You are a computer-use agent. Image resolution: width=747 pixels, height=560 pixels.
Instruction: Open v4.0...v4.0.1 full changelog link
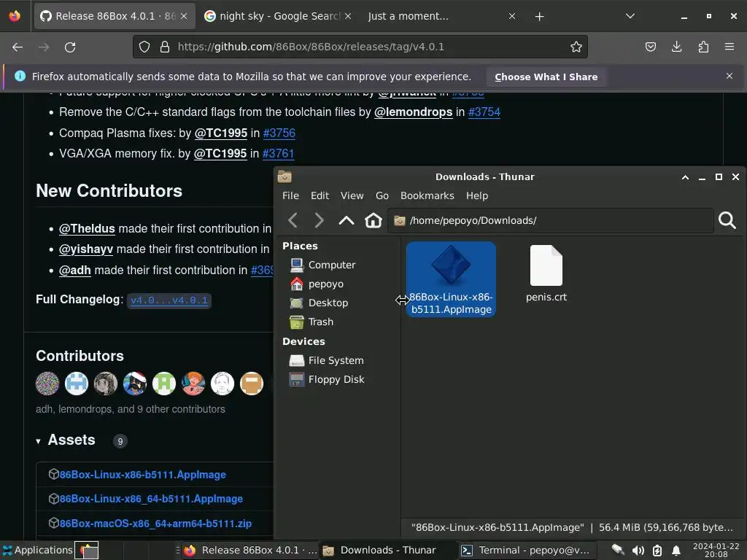click(169, 300)
